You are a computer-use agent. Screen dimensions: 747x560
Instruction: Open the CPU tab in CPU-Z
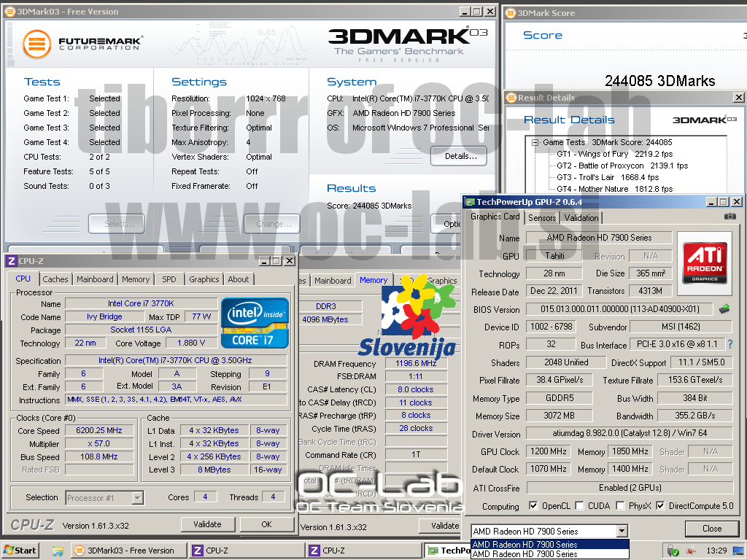click(x=23, y=279)
